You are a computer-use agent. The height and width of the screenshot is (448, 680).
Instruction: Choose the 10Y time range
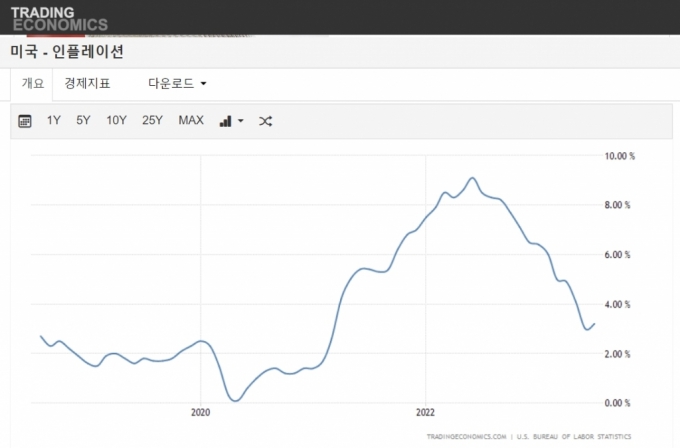pyautogui.click(x=116, y=121)
